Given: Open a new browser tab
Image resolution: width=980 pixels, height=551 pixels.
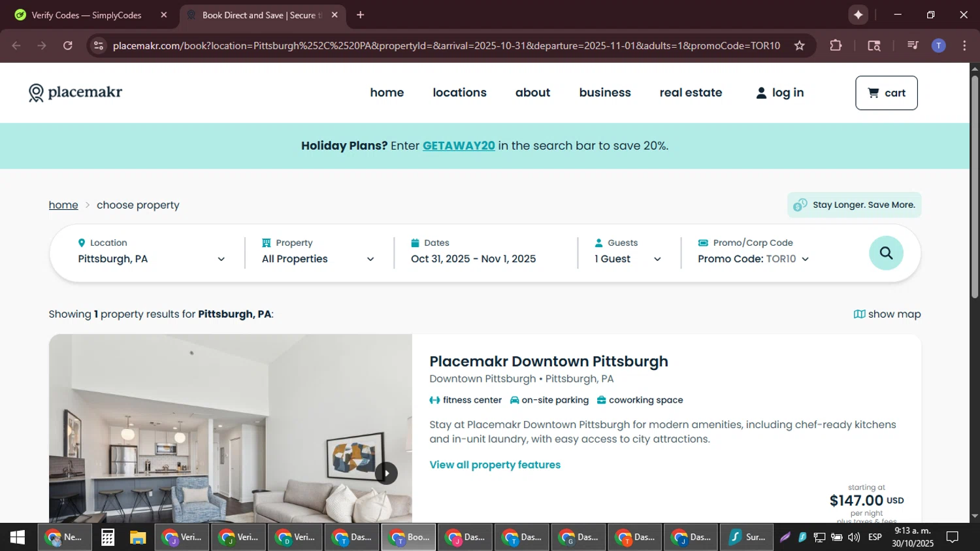Looking at the screenshot, I should click(360, 15).
